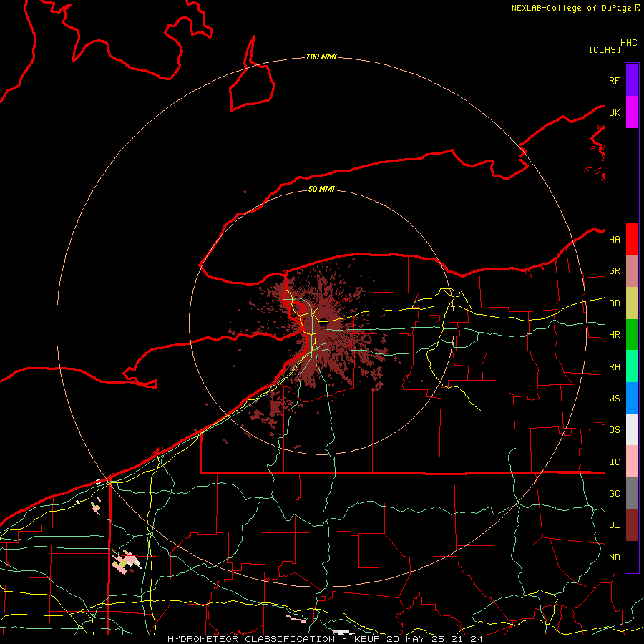Click the 100 NMI range ring label

321,57
